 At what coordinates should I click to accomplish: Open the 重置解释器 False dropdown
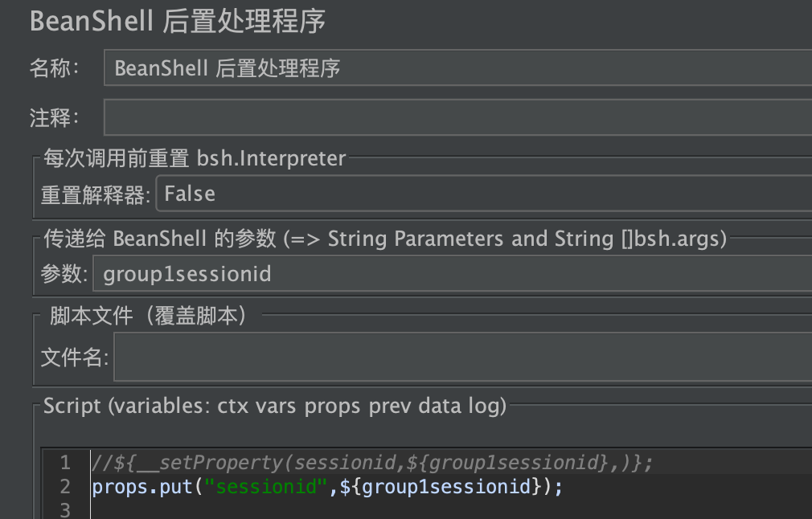coord(484,194)
